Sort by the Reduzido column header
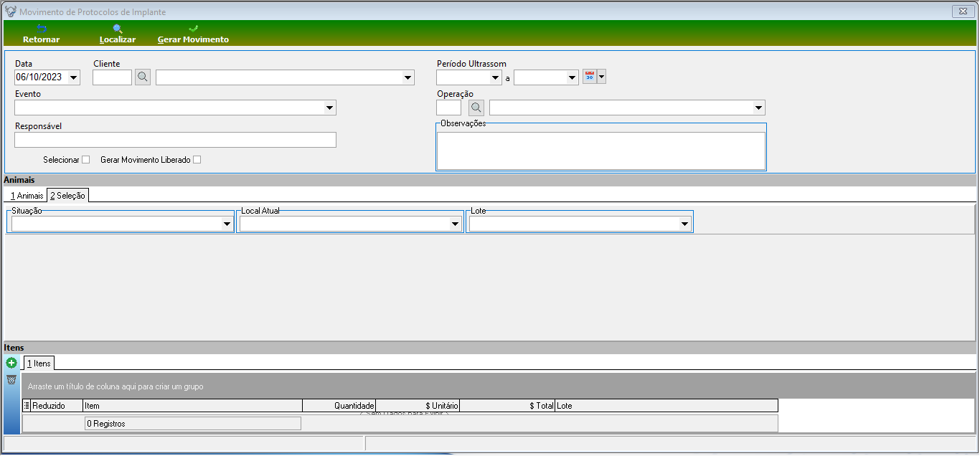980x456 pixels. coord(57,406)
